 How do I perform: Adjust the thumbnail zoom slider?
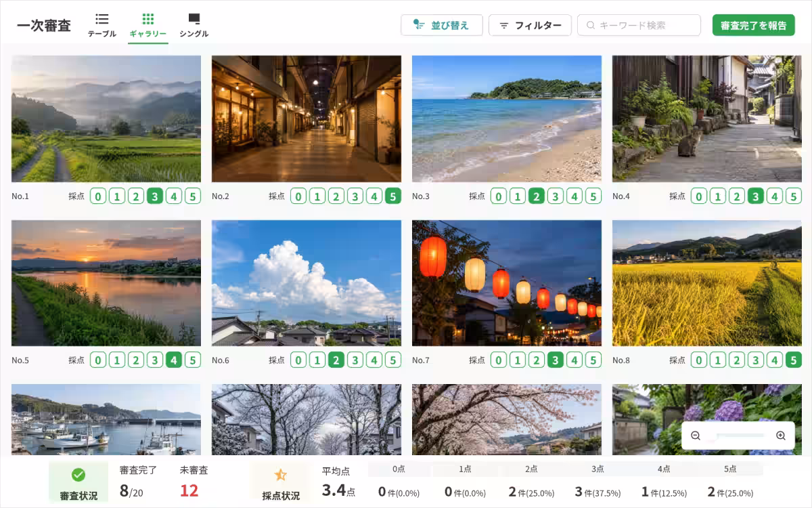click(738, 436)
